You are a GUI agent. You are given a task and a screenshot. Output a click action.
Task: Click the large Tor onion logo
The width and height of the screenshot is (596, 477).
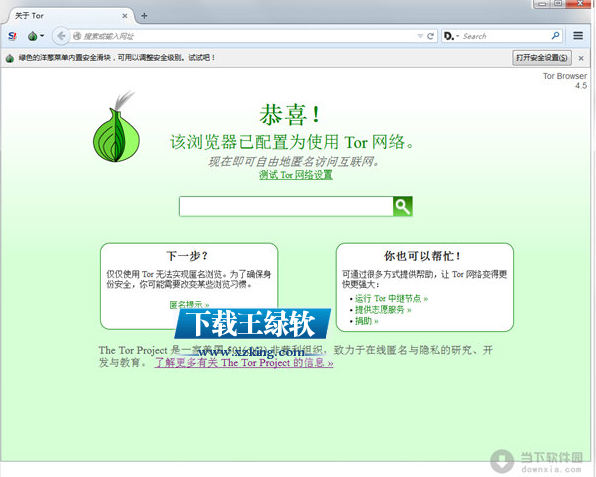pos(116,127)
